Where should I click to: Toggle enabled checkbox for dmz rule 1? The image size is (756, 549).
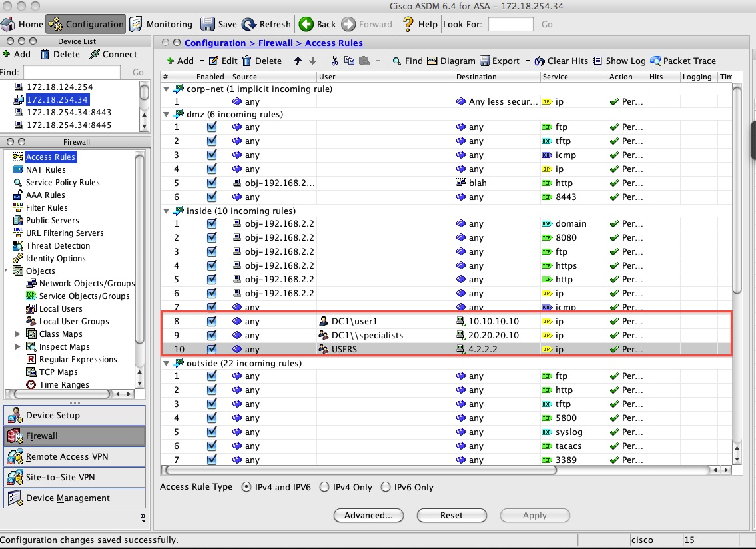pyautogui.click(x=212, y=127)
